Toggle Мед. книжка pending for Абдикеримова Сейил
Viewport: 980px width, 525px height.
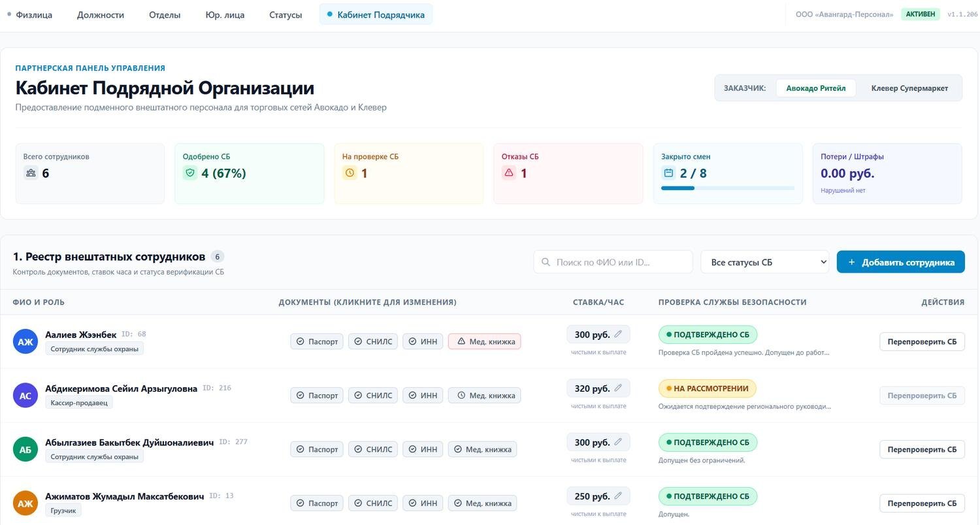[x=484, y=395]
